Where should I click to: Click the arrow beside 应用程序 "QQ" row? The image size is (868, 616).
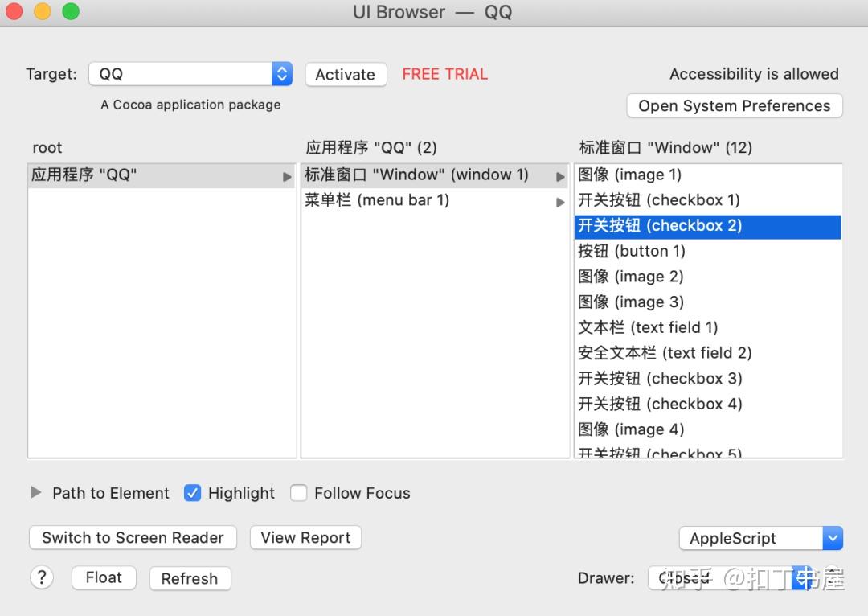(287, 176)
